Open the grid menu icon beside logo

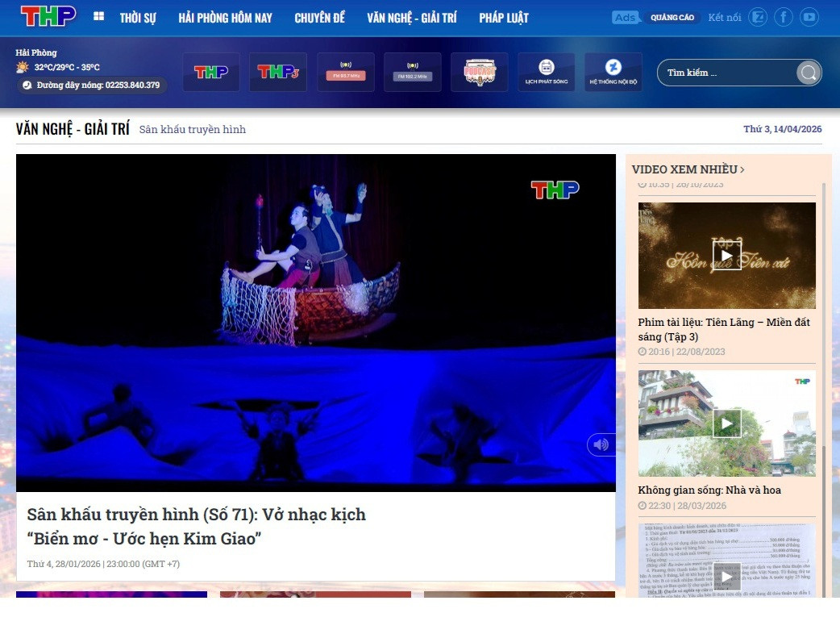[98, 17]
